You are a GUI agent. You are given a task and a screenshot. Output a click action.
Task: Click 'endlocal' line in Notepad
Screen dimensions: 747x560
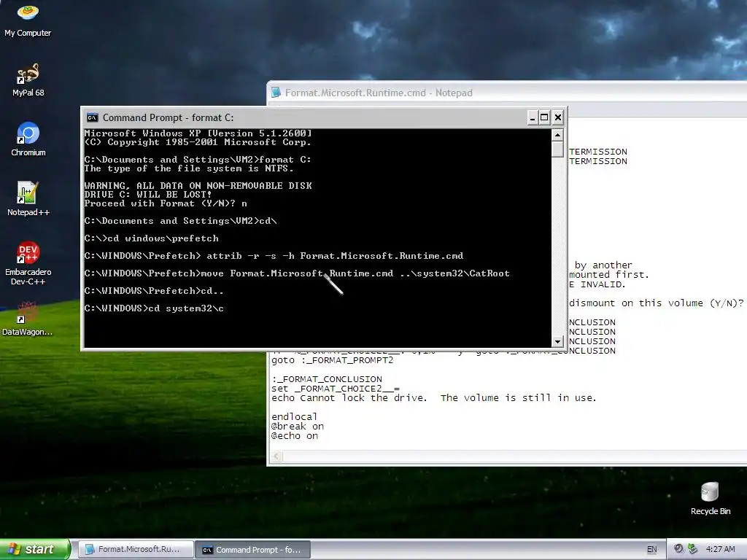[295, 416]
